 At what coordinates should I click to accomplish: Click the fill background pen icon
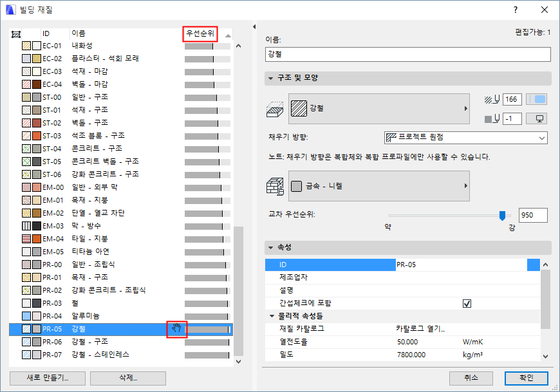click(x=492, y=119)
